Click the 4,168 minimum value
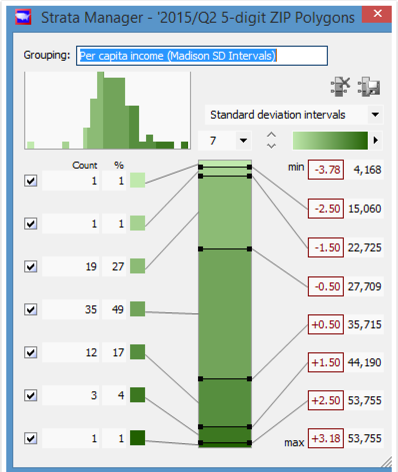The image size is (398, 472). (x=367, y=170)
